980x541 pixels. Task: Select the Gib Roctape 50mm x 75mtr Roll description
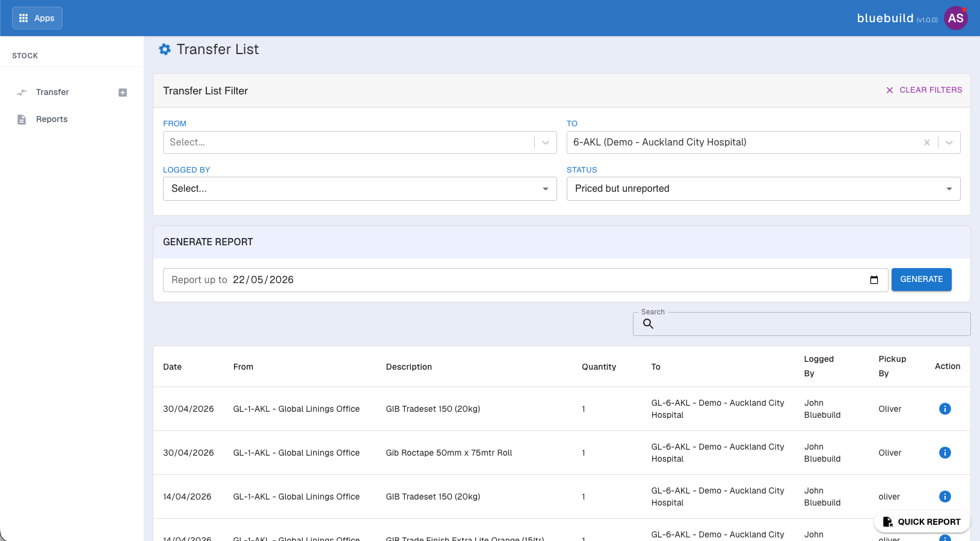click(449, 453)
